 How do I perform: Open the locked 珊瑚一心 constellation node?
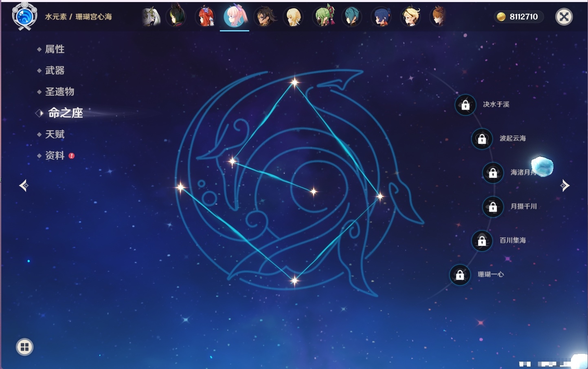[x=460, y=275]
